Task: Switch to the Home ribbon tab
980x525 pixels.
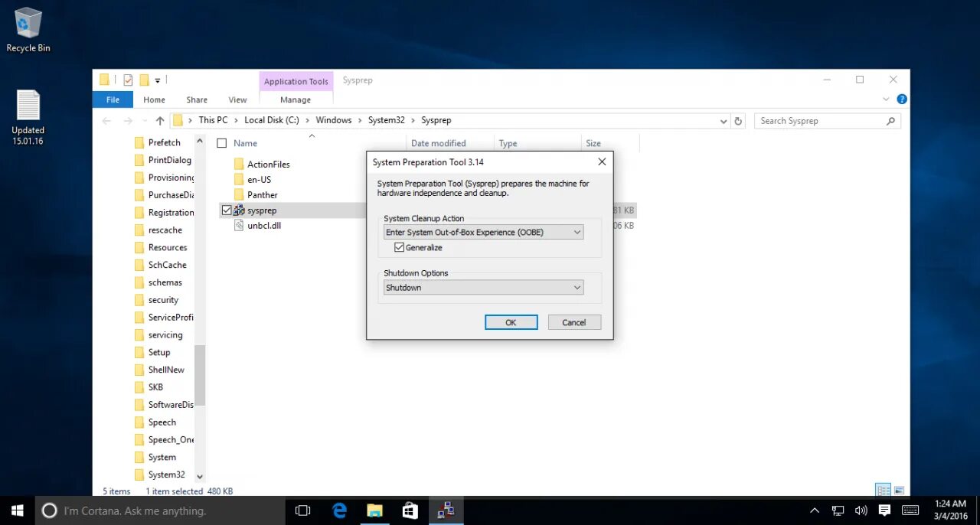Action: (x=154, y=99)
